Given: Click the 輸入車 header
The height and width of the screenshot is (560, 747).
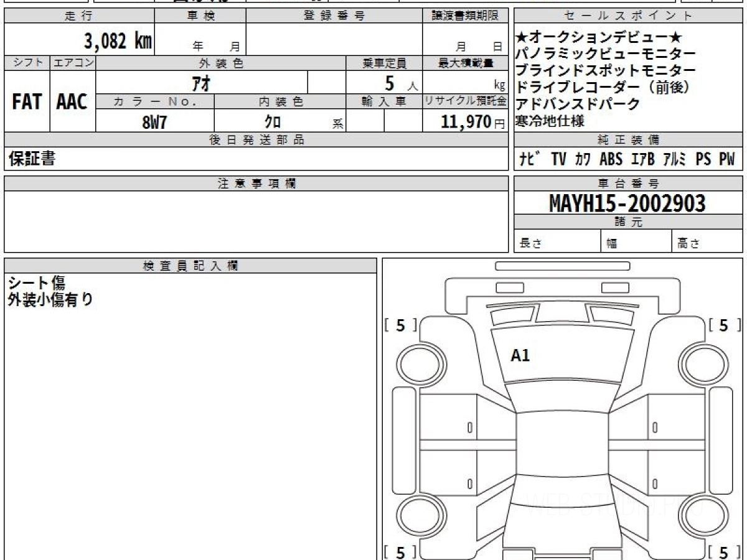Looking at the screenshot, I should (384, 101).
